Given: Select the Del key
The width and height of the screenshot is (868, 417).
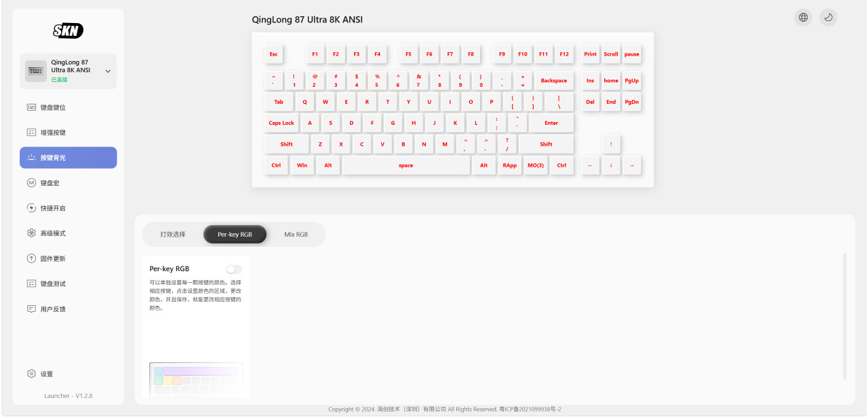Looking at the screenshot, I should coord(591,102).
